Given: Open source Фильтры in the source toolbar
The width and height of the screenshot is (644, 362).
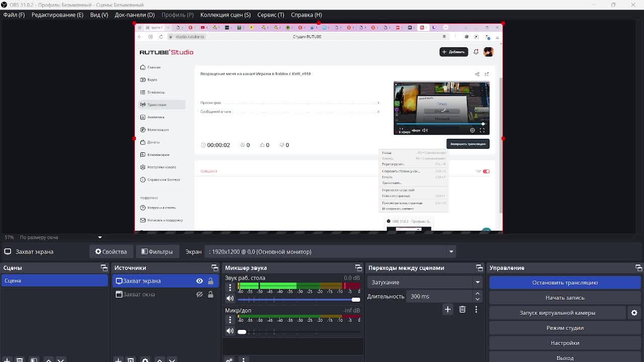Looking at the screenshot, I should (x=157, y=252).
